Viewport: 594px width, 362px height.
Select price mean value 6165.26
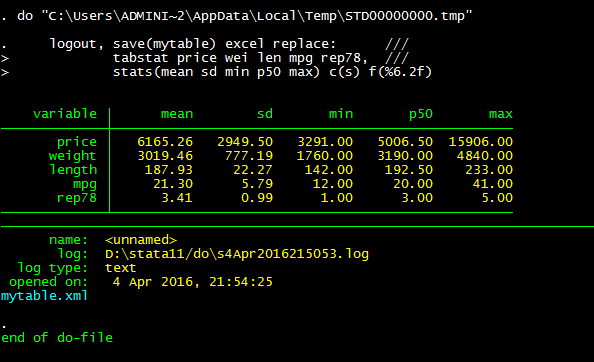coord(165,142)
